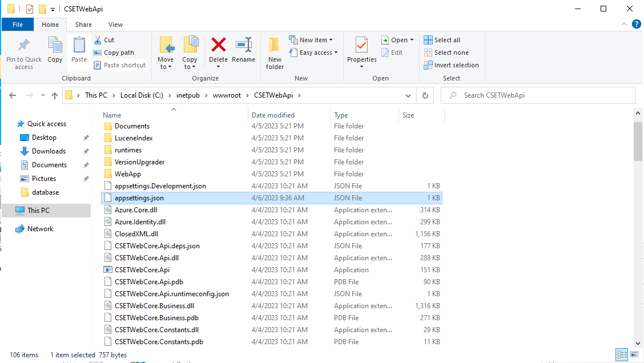
Task: Click New folder icon in title bar toolbar
Action: tap(42, 9)
